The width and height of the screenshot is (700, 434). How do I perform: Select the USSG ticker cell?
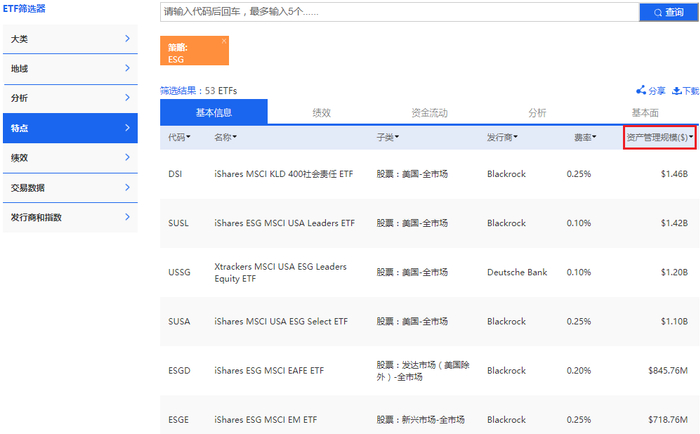pos(179,272)
